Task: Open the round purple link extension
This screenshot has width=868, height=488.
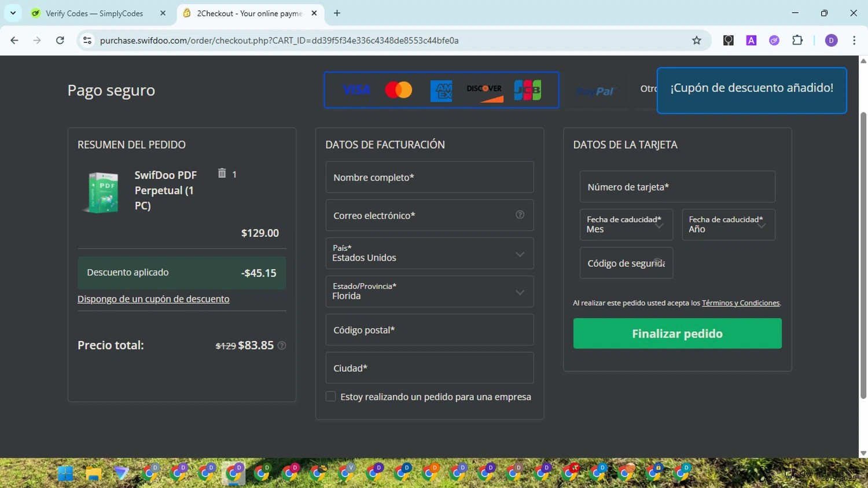Action: [x=774, y=41]
